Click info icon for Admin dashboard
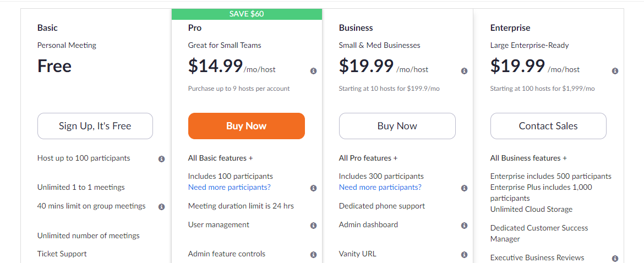 tap(464, 226)
